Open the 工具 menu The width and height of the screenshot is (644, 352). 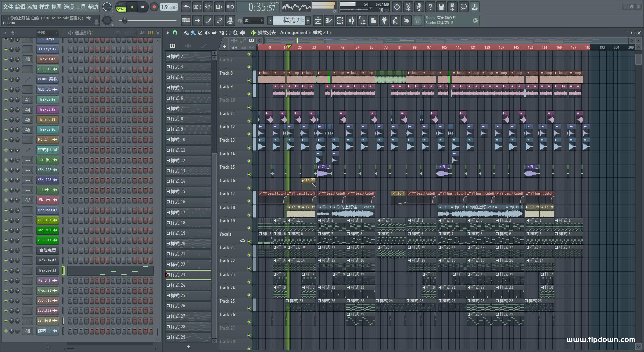click(x=80, y=7)
